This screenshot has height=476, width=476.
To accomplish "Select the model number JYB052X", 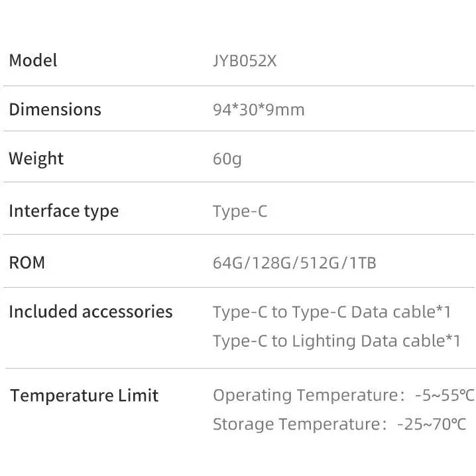I will click(x=245, y=61).
